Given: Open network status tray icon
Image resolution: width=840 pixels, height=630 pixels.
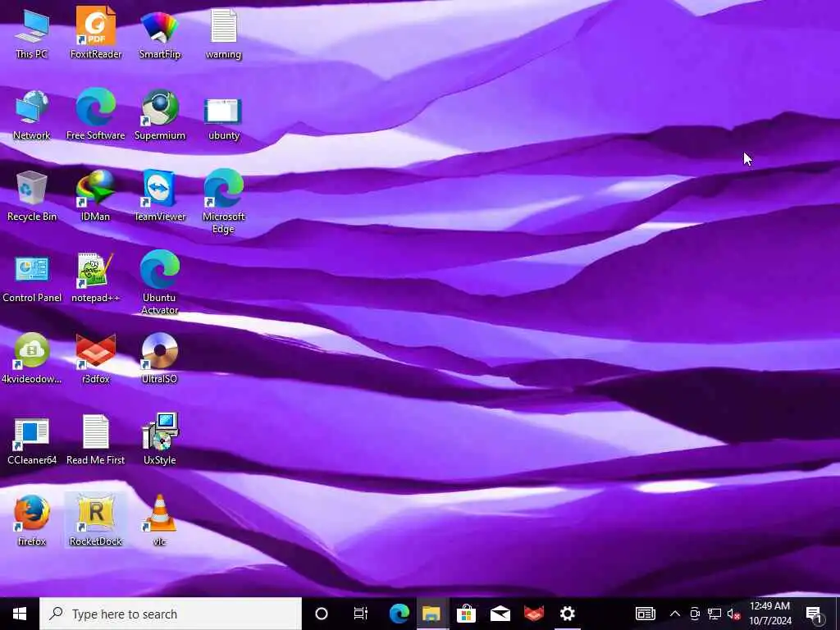Looking at the screenshot, I should 714,614.
